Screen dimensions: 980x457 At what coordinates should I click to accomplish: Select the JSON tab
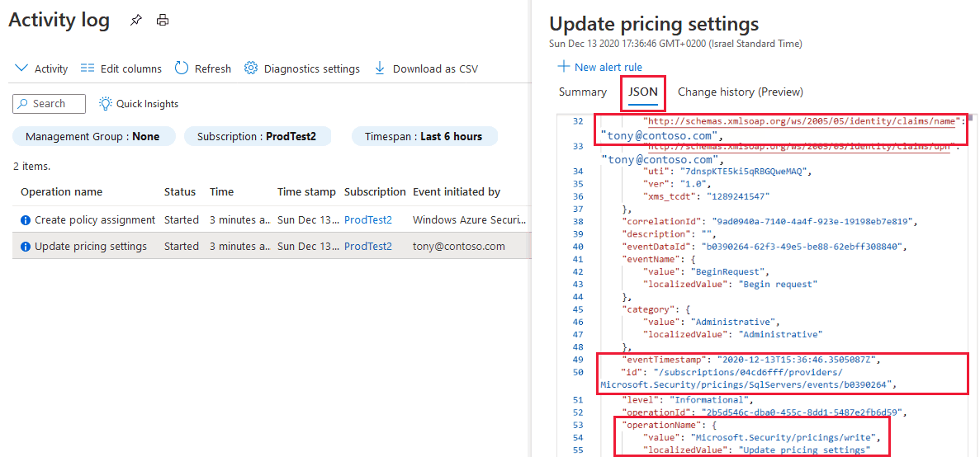pyautogui.click(x=643, y=92)
